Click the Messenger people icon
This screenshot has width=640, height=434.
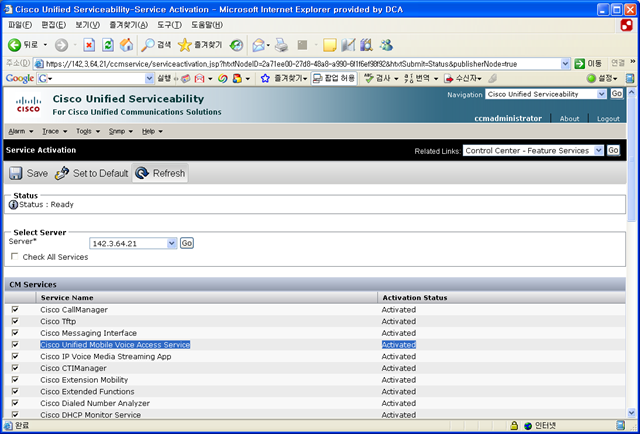click(386, 45)
